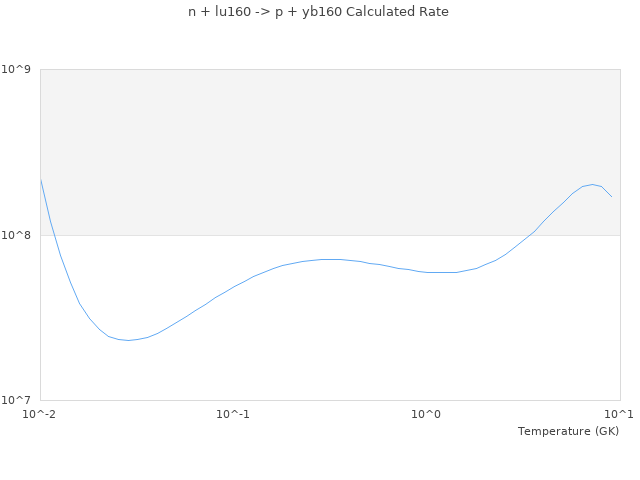The image size is (640, 480).
Task: Click the curve directly above the 10^0 tick
Action: click(x=426, y=272)
